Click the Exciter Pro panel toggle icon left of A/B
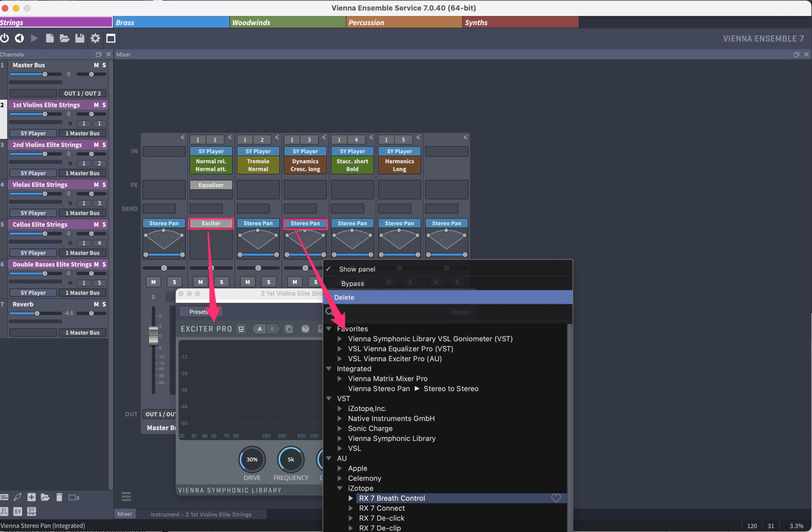 point(241,329)
